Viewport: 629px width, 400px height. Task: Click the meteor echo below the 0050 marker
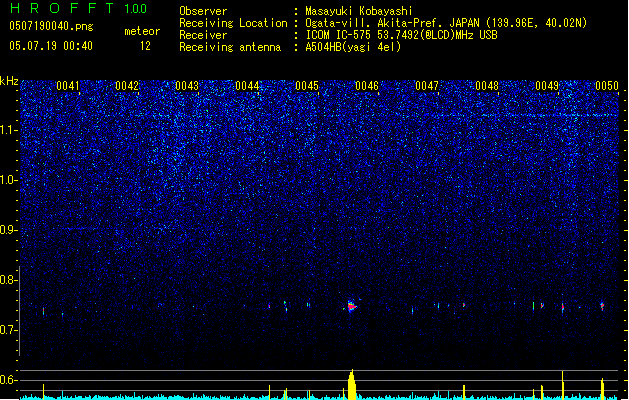click(602, 306)
